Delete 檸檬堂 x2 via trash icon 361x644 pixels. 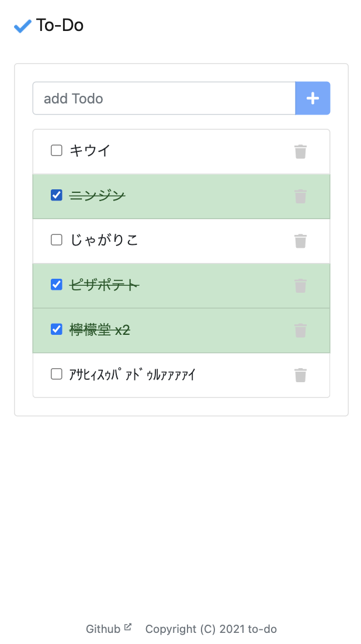pos(300,330)
